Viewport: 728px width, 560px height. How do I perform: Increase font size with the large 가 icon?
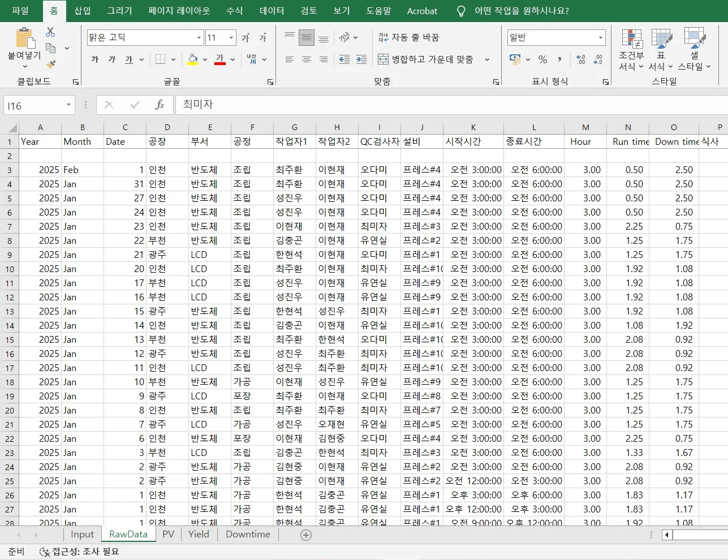(245, 38)
